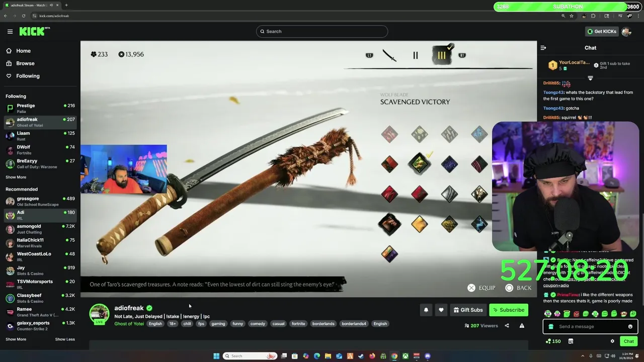644x362 pixels.
Task: Open ItaliaChick11 recommended channel
Action: tap(40, 243)
